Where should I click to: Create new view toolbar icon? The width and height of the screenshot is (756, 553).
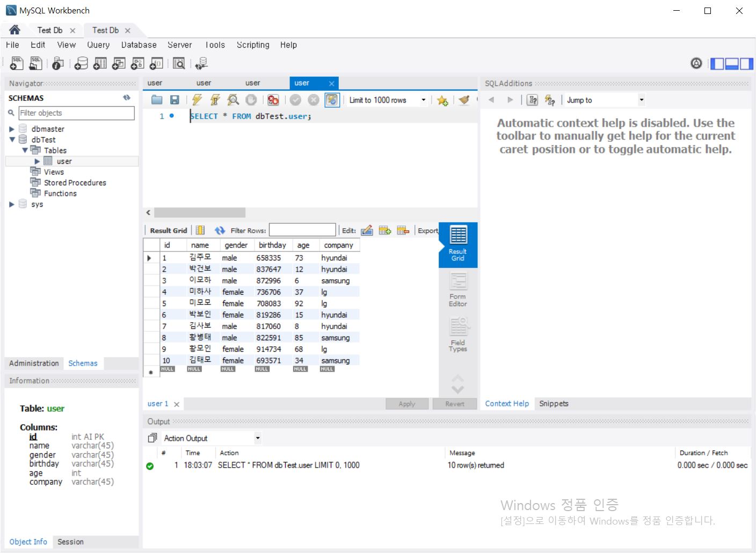[119, 63]
